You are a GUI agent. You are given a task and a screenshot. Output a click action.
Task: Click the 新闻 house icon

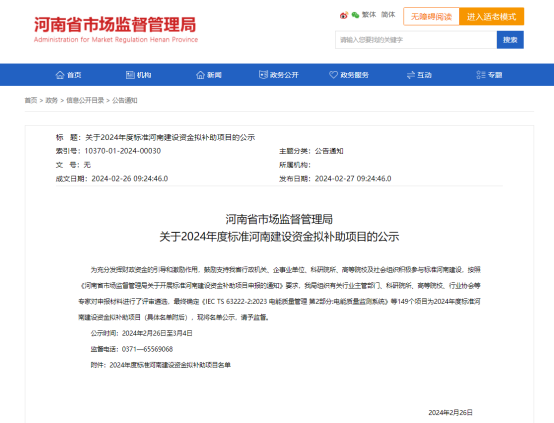(200, 75)
